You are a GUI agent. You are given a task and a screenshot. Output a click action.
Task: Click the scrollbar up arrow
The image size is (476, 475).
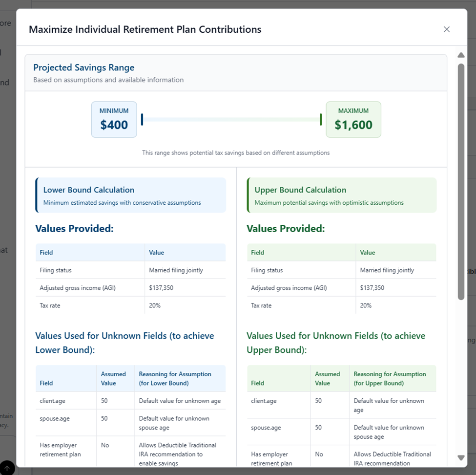461,55
